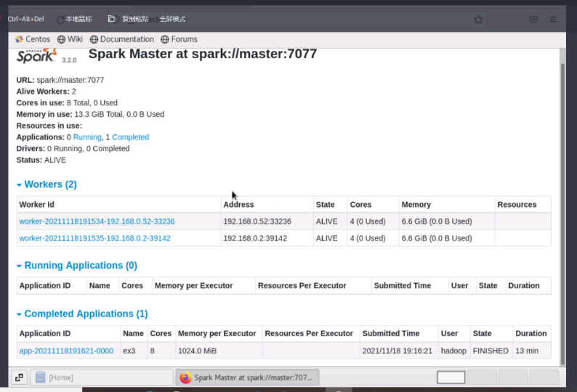The width and height of the screenshot is (577, 392).
Task: Follow the Completed applications link
Action: (131, 137)
